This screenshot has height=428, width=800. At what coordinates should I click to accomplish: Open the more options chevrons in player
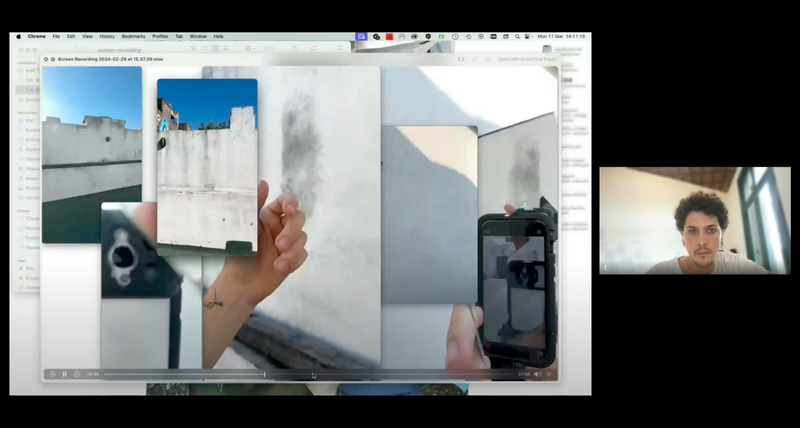549,374
